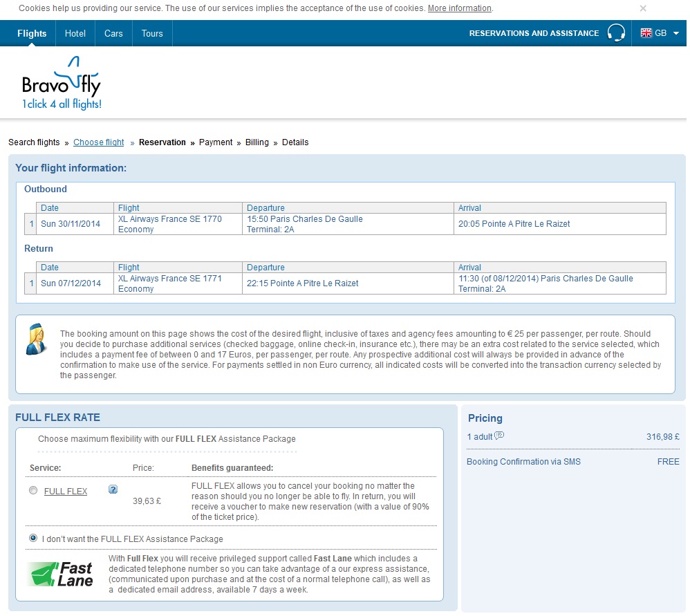This screenshot has height=616, width=690.
Task: Click the speech bubble icon beside 1 adult
Action: click(499, 436)
